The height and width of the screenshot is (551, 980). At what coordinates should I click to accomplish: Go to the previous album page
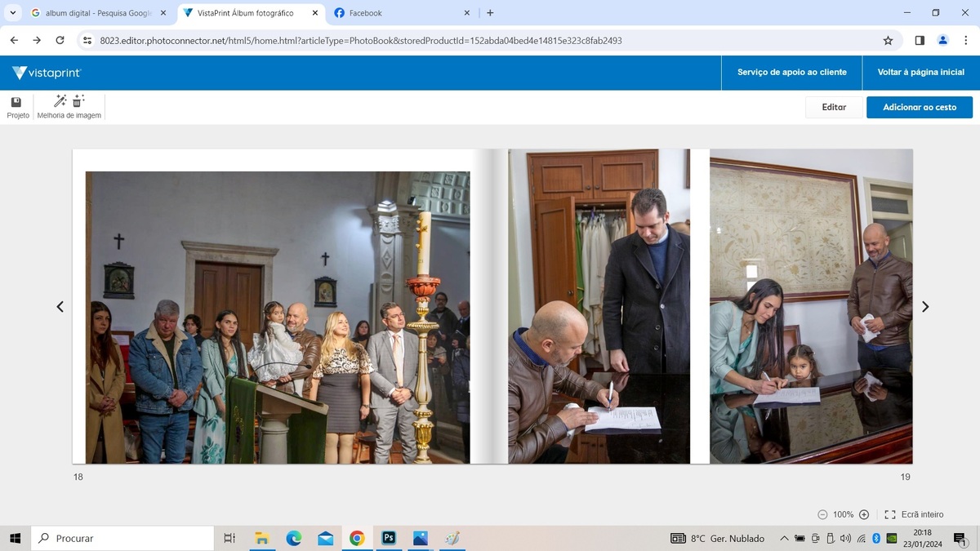(60, 307)
